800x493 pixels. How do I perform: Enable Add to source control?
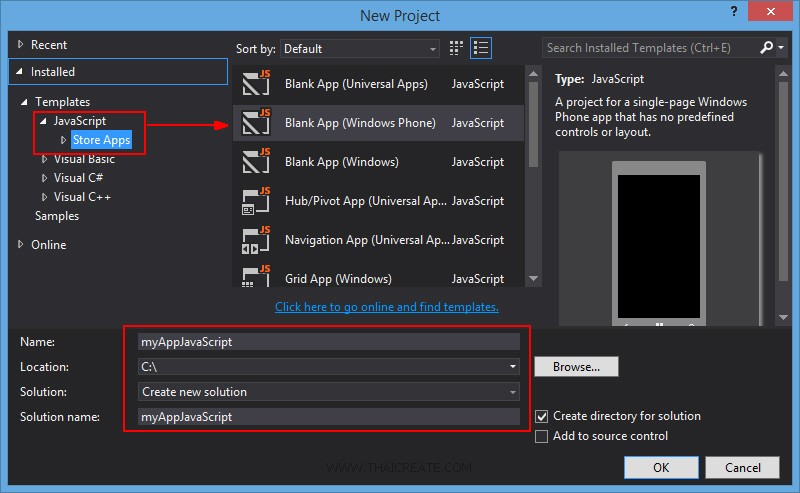click(542, 436)
